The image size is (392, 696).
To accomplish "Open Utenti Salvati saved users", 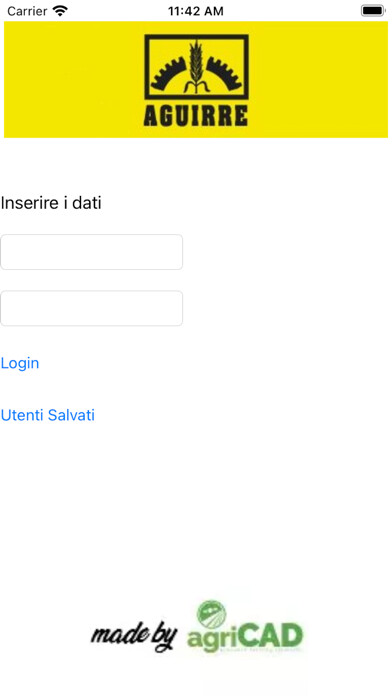I will (48, 415).
